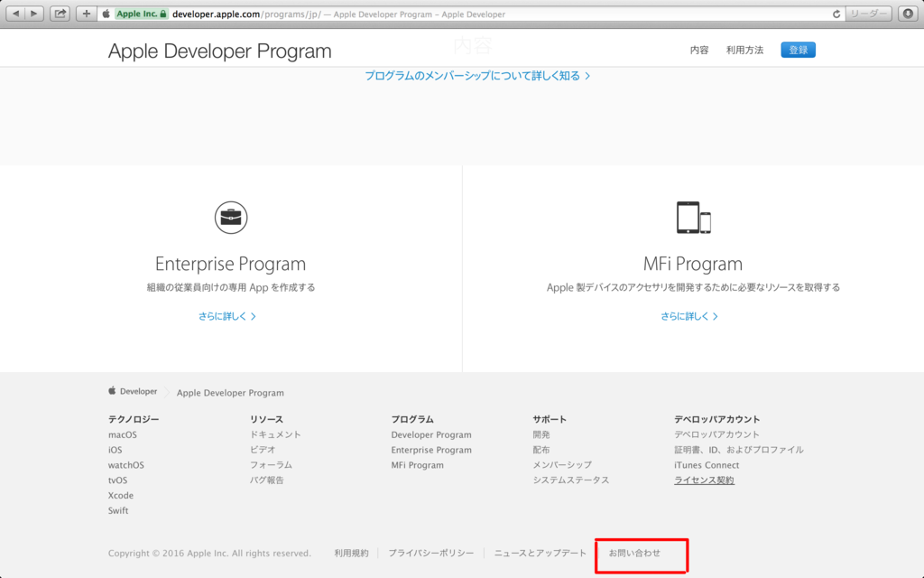The width and height of the screenshot is (924, 578).
Task: Click the MFi Program heading
Action: tap(693, 264)
